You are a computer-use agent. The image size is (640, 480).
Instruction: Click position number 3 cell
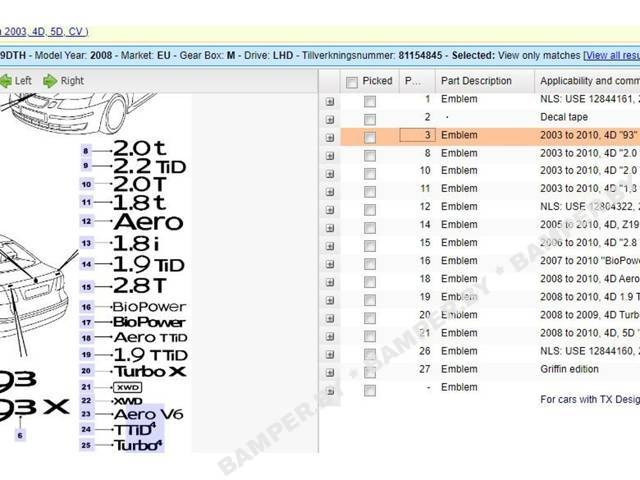[417, 135]
